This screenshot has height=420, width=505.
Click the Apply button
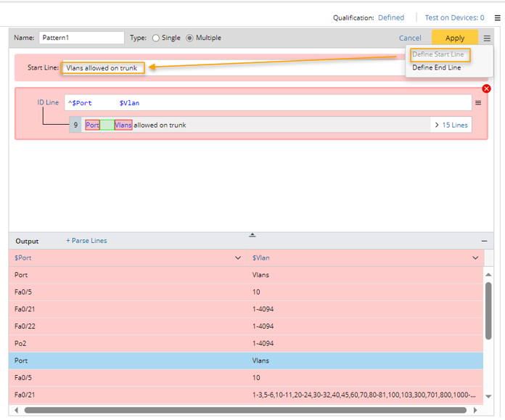point(455,38)
